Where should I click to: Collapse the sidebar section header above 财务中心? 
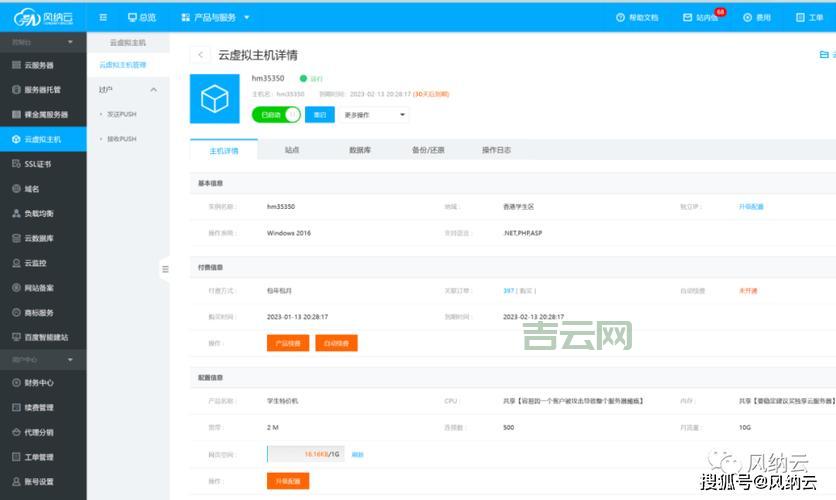[x=43, y=360]
